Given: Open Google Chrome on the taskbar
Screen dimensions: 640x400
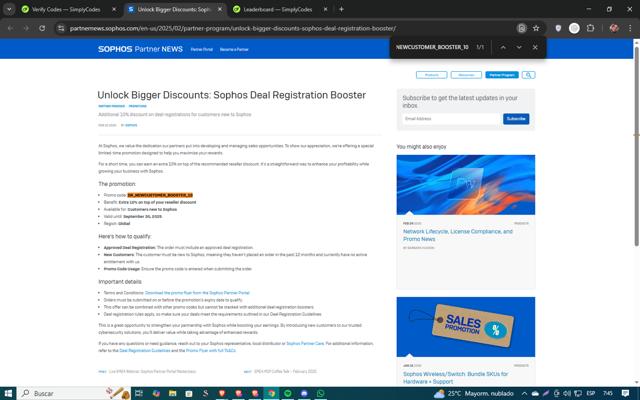Looking at the screenshot, I should coord(271,393).
